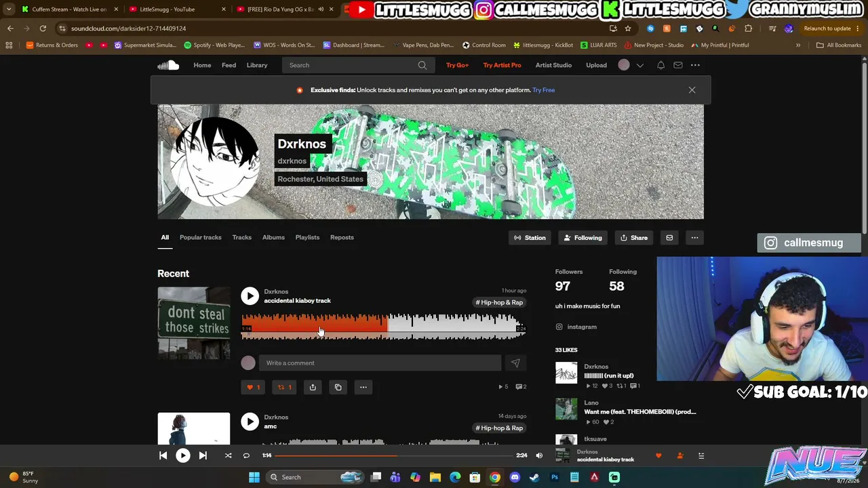Open the SoundCloud logo home link
The height and width of the screenshot is (488, 868).
click(168, 65)
